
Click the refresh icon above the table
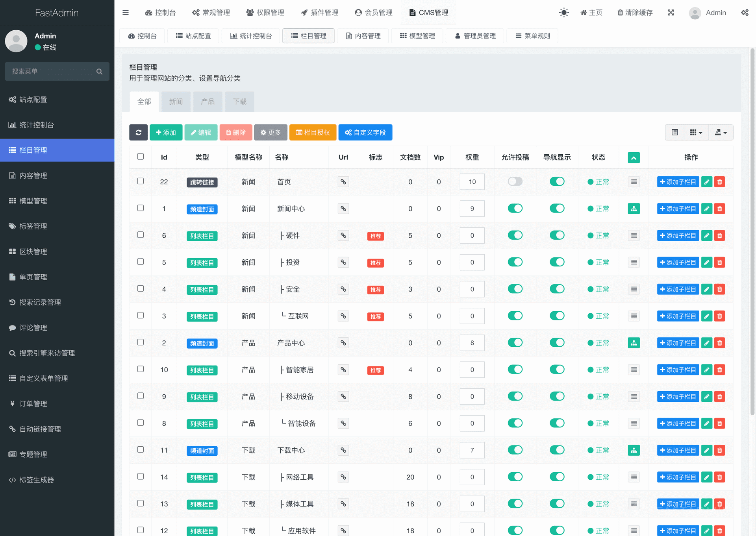pos(138,132)
